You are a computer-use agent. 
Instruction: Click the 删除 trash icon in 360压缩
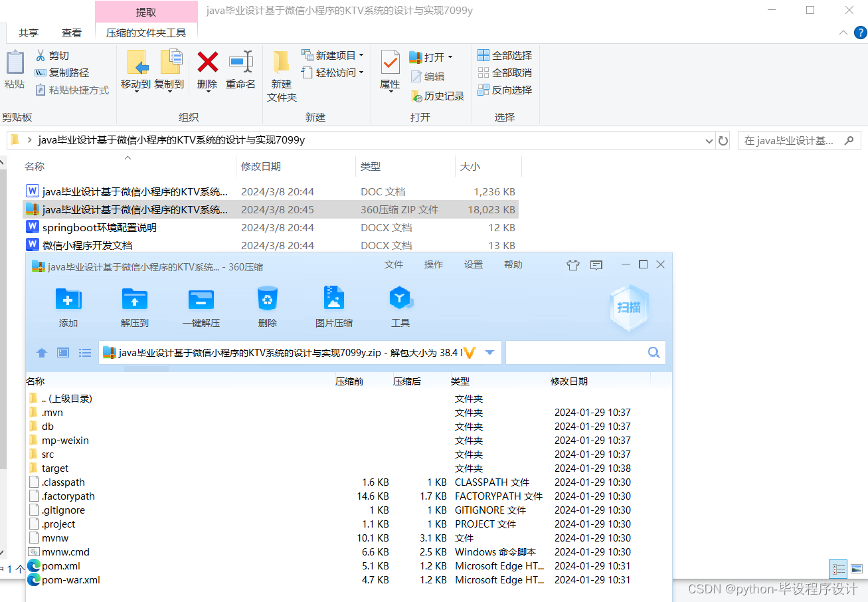pos(267,298)
